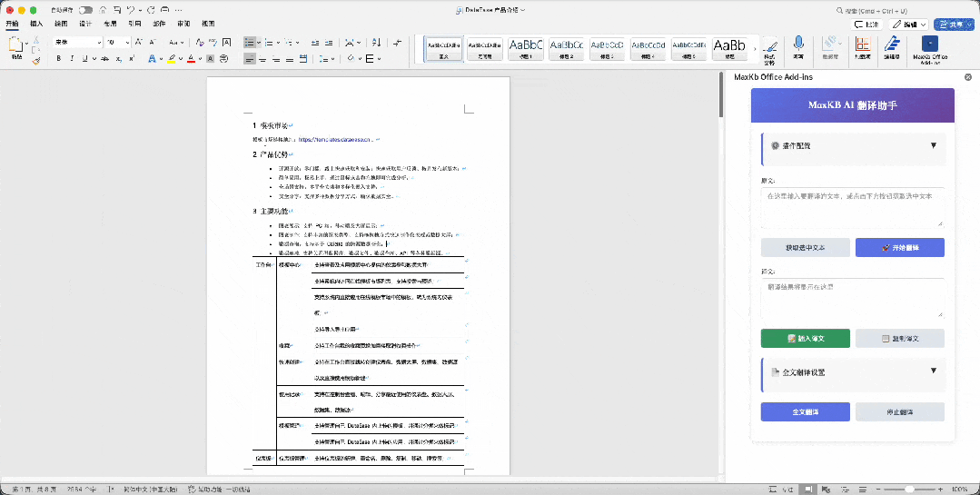Click the source text input box

[x=853, y=207]
